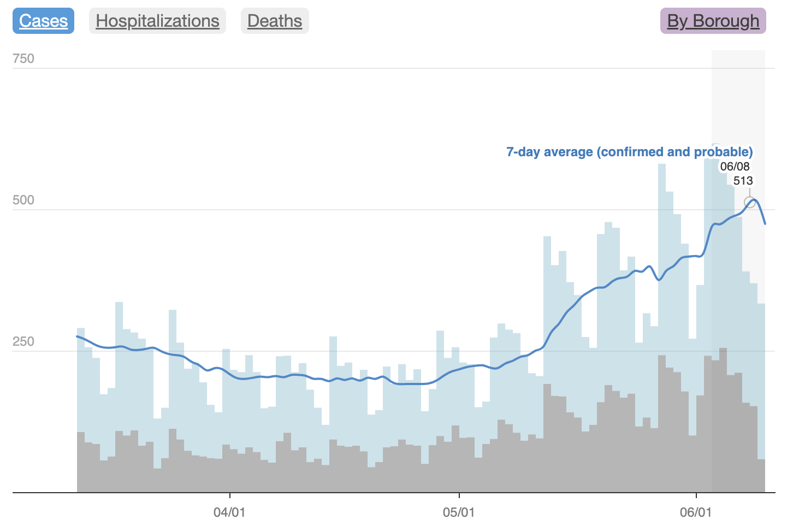793x532 pixels.
Task: Click the 04/01 date axis label
Action: coord(229,512)
